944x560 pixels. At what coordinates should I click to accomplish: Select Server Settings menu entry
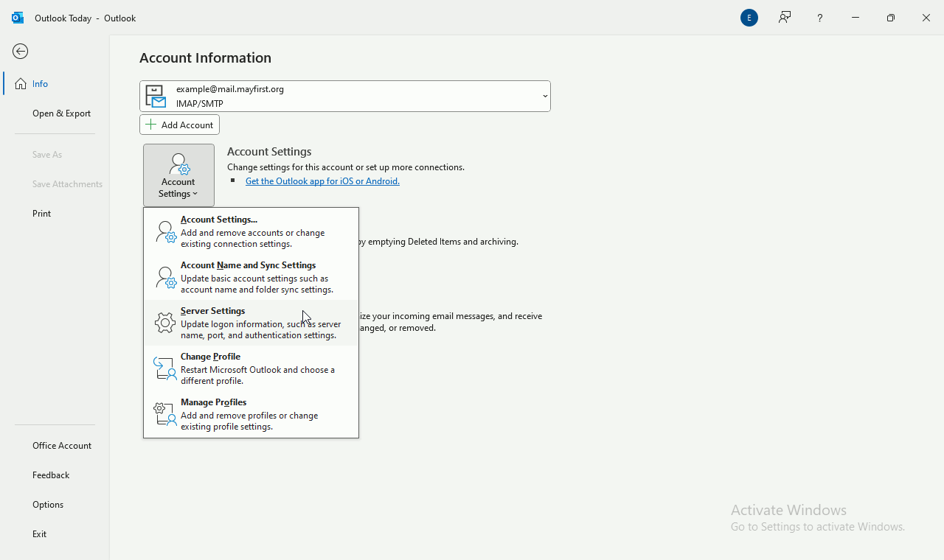(x=251, y=323)
